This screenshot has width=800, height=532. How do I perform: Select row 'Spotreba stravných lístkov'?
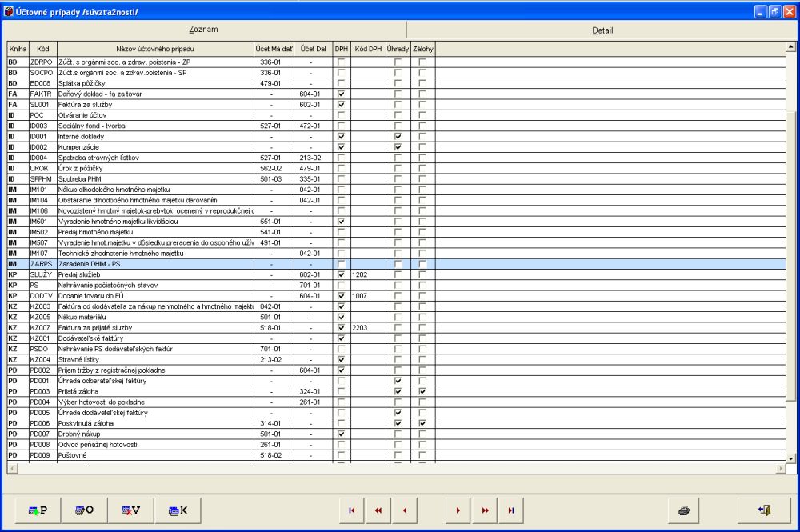[396, 158]
